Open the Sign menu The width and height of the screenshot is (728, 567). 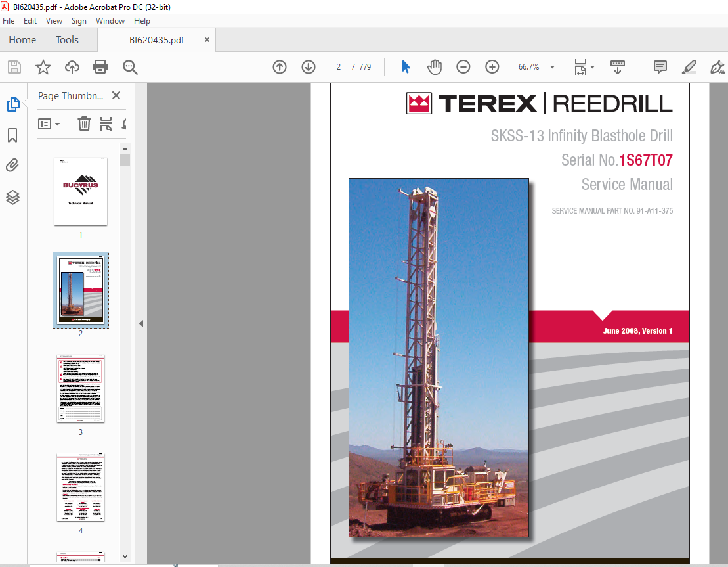79,21
